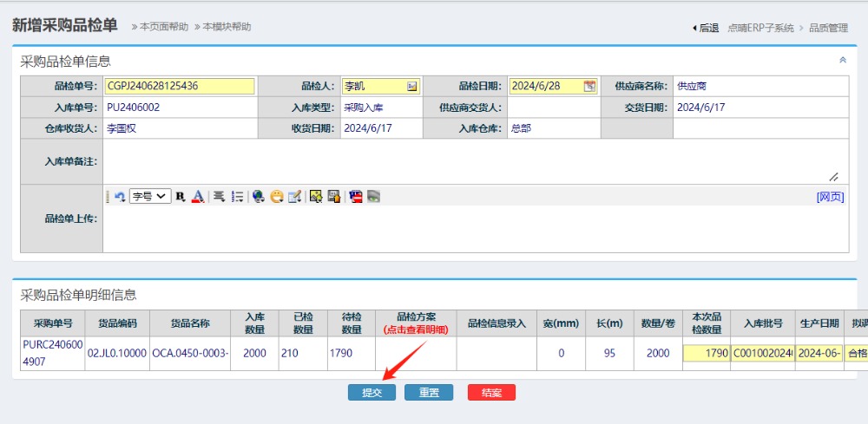The image size is (868, 424).
Task: Toggle bold formatting in the editor
Action: coord(181,197)
